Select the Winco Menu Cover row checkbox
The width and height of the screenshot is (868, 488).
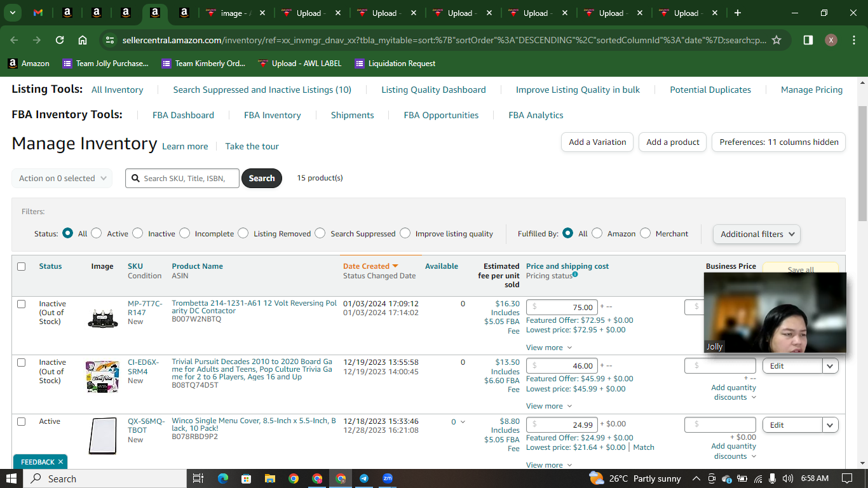click(21, 421)
